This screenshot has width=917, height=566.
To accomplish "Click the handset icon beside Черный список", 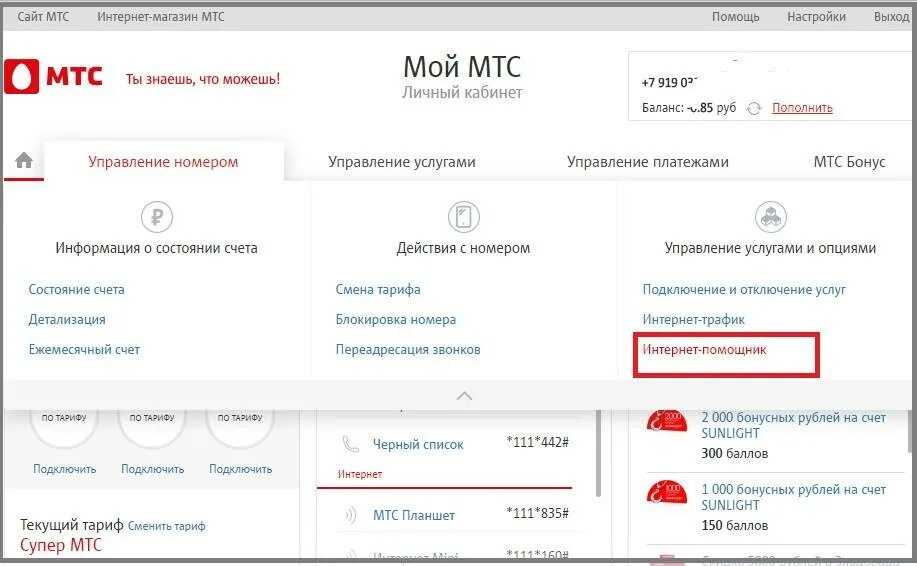I will tap(350, 444).
